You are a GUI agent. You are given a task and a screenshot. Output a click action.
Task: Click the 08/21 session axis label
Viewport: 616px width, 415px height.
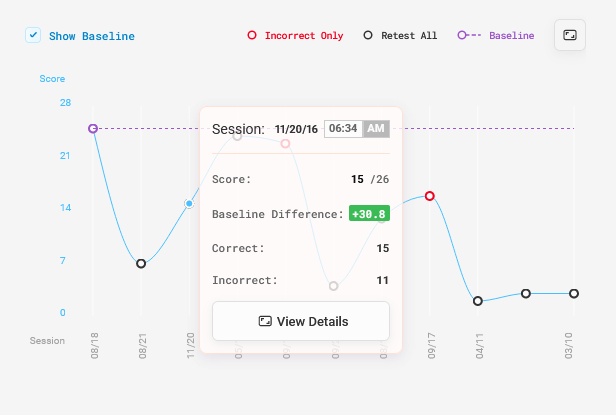143,345
